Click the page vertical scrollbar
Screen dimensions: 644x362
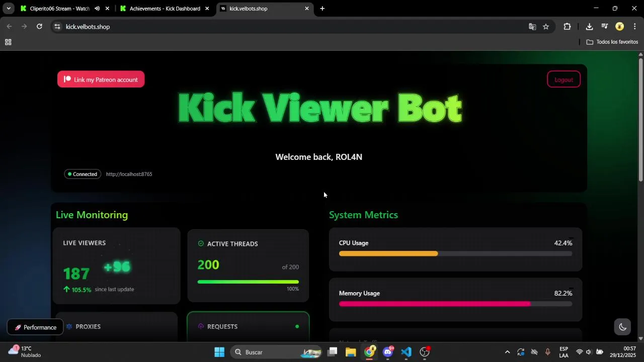tap(640, 120)
